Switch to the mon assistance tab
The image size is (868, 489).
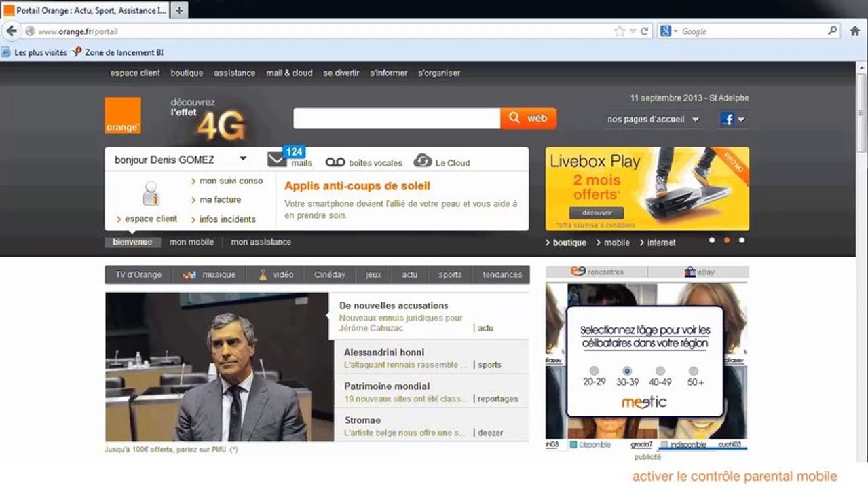coord(261,242)
